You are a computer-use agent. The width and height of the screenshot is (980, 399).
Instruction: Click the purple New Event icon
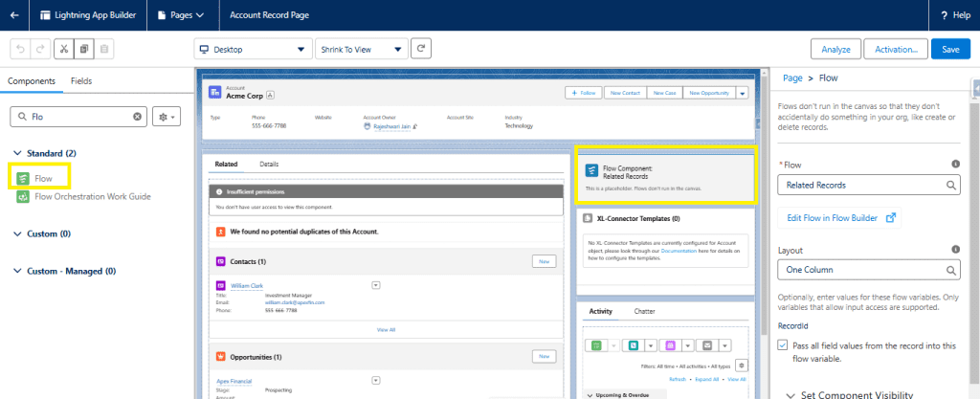click(669, 345)
